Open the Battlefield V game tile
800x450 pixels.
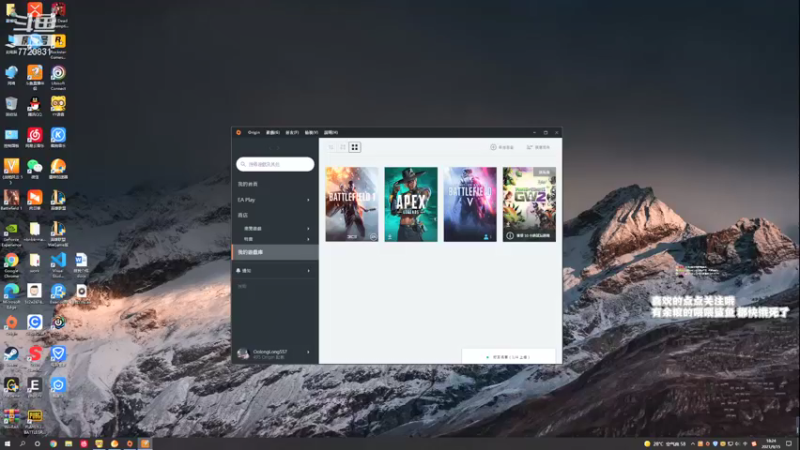(x=470, y=204)
